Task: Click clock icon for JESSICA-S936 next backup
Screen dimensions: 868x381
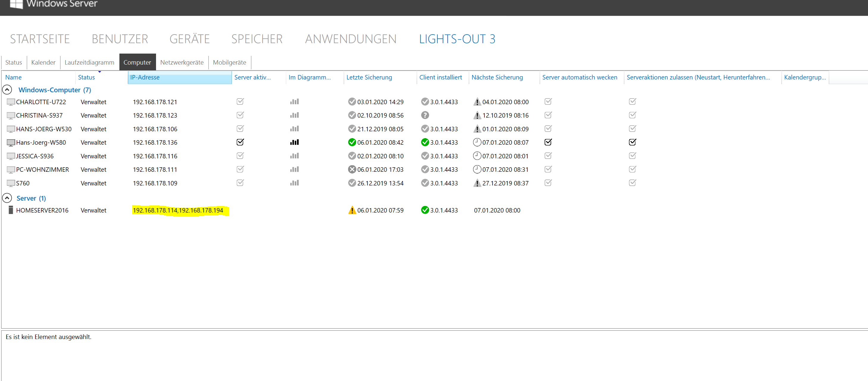Action: click(477, 156)
